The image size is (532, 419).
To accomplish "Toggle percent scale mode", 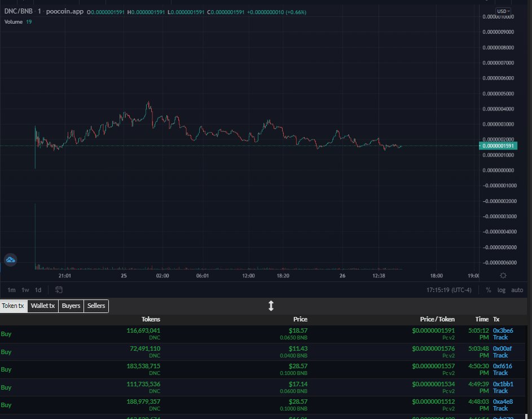I will tap(488, 290).
